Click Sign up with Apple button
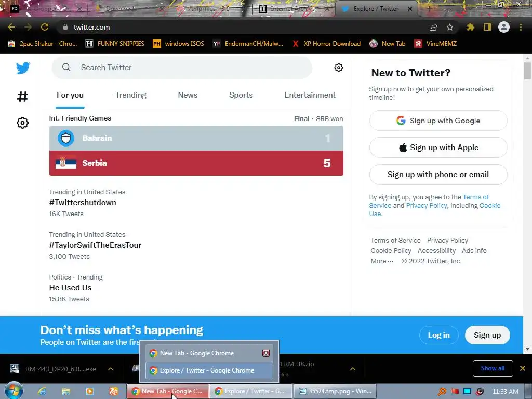The width and height of the screenshot is (532, 399). pos(438,148)
